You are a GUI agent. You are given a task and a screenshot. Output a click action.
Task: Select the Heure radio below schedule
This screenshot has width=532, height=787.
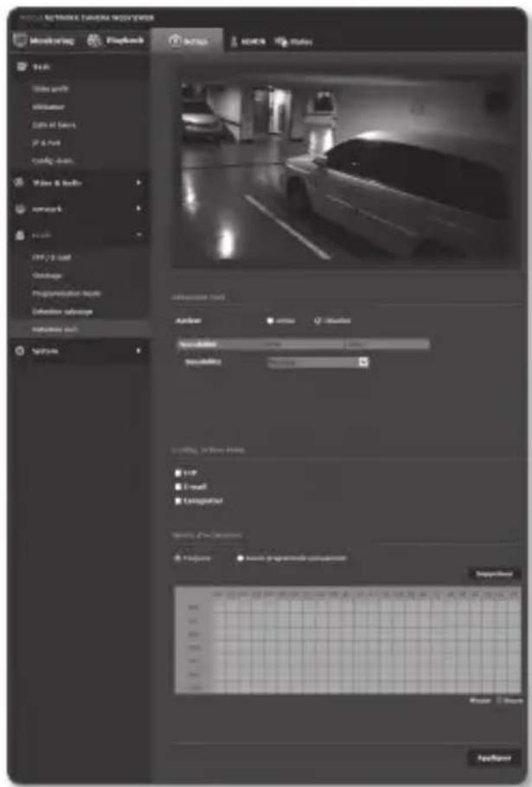click(x=499, y=701)
